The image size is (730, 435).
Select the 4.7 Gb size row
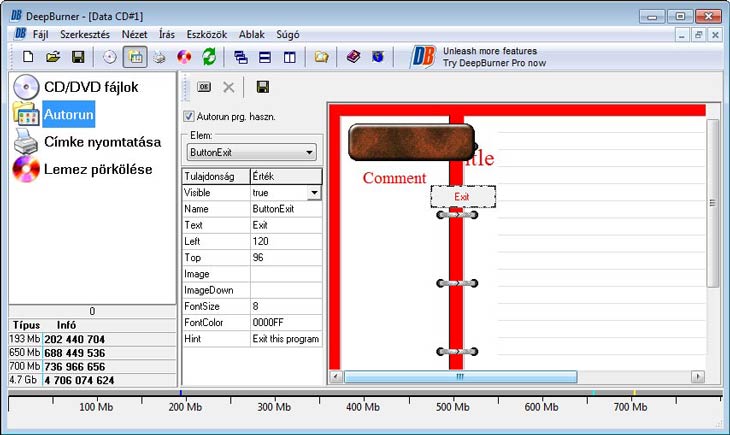(92, 380)
